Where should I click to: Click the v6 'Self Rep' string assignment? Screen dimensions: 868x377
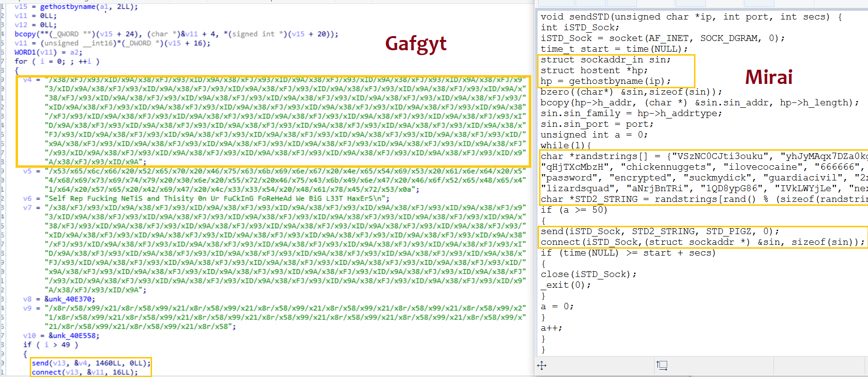206,198
